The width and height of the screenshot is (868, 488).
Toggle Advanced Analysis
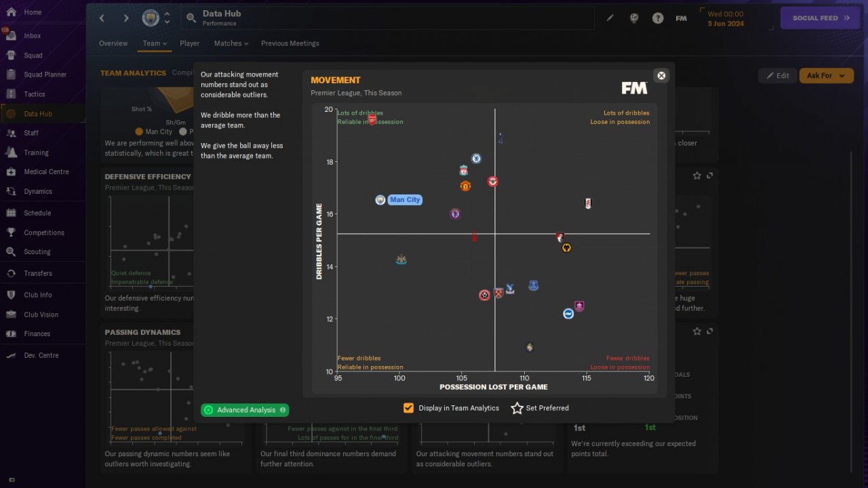pos(245,410)
